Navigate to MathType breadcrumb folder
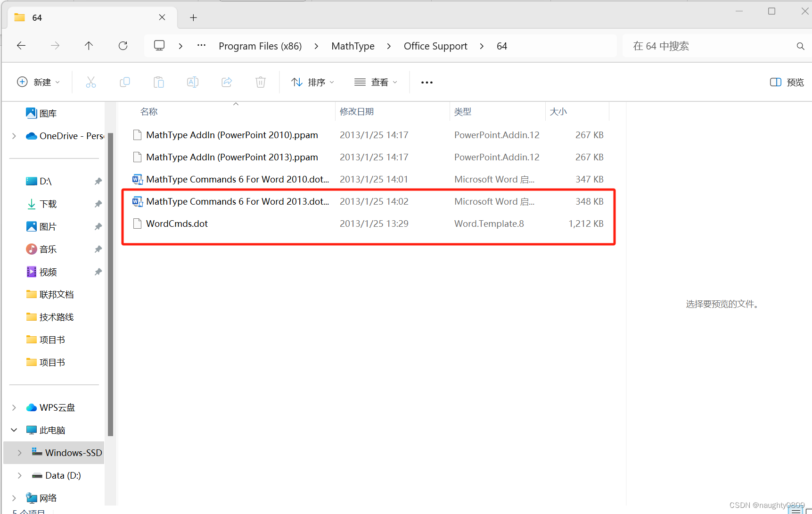Screen dimensions: 812x514 (x=353, y=46)
